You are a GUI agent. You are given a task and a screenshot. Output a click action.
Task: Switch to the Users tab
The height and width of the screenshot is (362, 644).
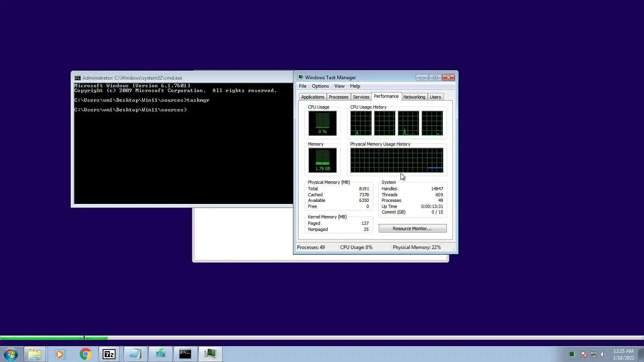(x=436, y=97)
